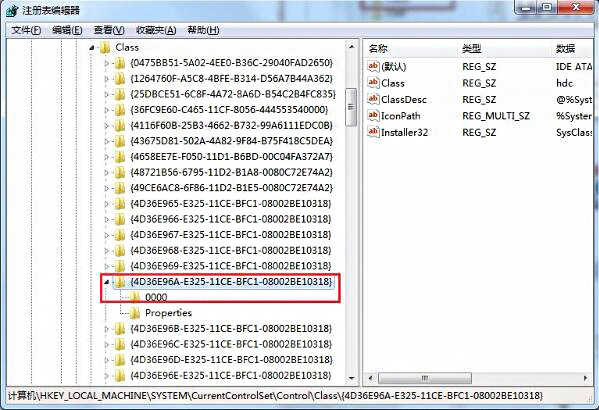Expand the {4D36E96B-E325-11CE-BFC1-08002BE10318} key
Image resolution: width=599 pixels, height=410 pixels.
point(107,329)
